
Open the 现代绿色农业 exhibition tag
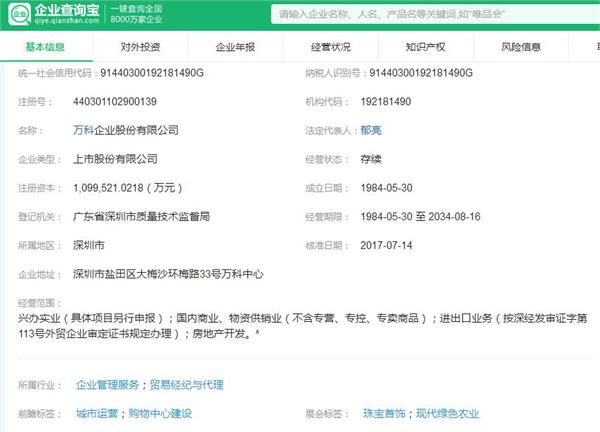(x=447, y=414)
